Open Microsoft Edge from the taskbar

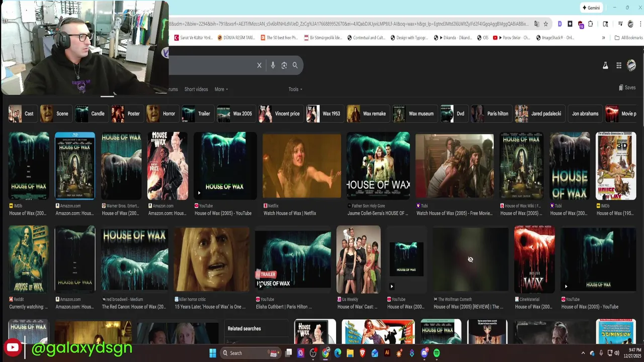(x=338, y=353)
